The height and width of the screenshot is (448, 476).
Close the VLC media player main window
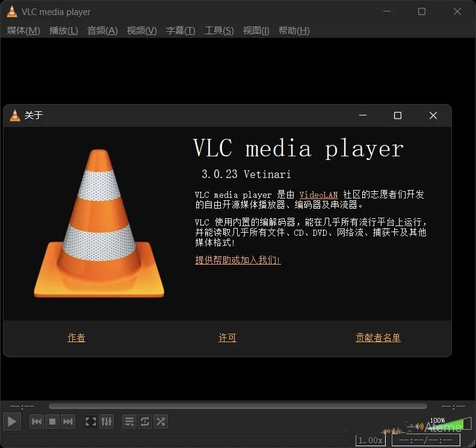457,11
